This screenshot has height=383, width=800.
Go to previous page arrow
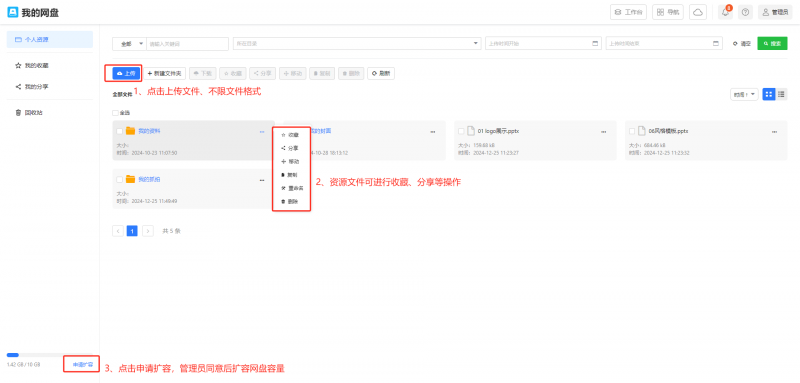pyautogui.click(x=118, y=231)
